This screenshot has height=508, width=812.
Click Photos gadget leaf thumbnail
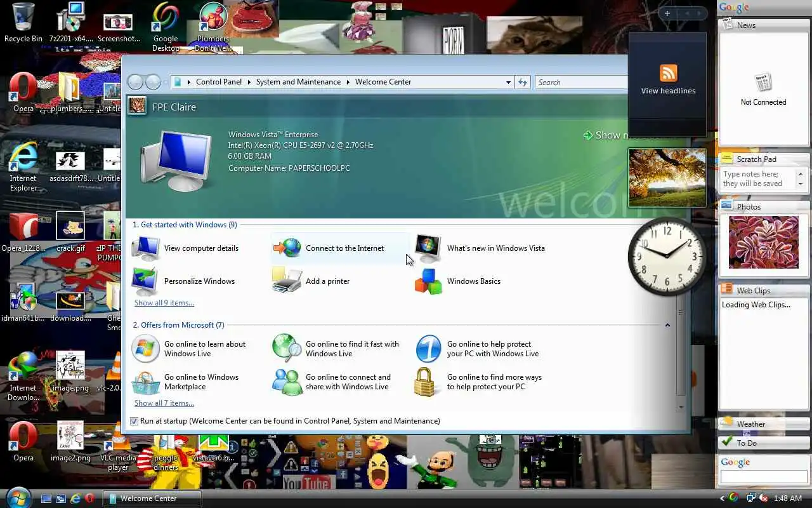pyautogui.click(x=764, y=242)
